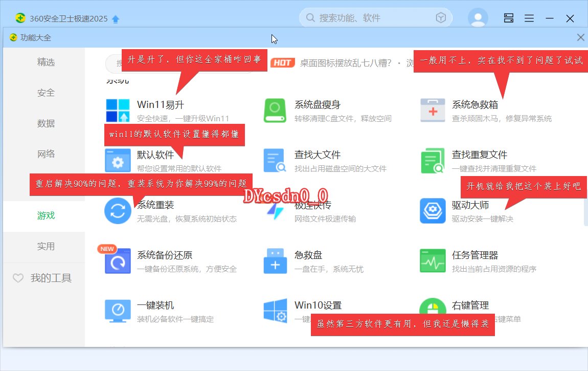Image resolution: width=588 pixels, height=371 pixels.
Task: Click description 安全快速，一键升级Win11
Action: (x=183, y=119)
